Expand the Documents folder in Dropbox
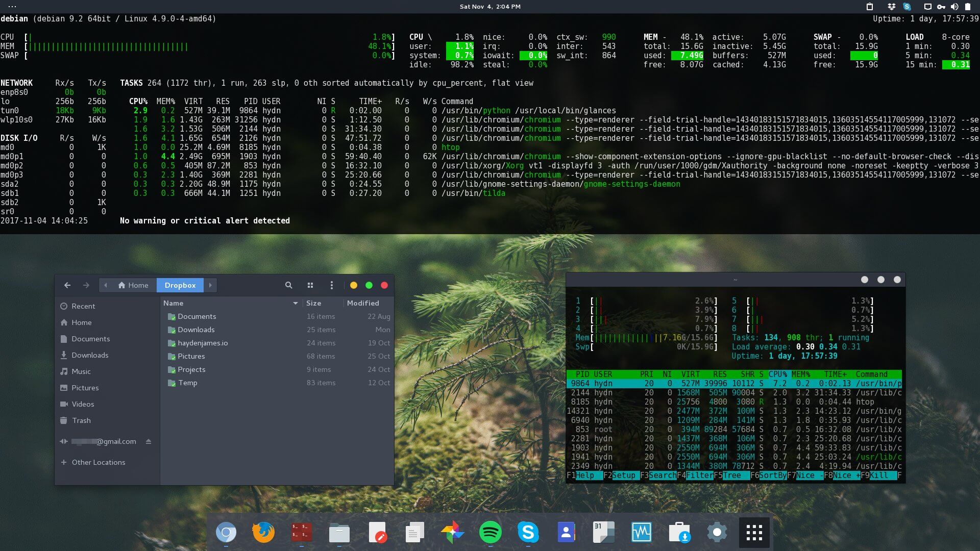Image resolution: width=980 pixels, height=551 pixels. pos(196,316)
